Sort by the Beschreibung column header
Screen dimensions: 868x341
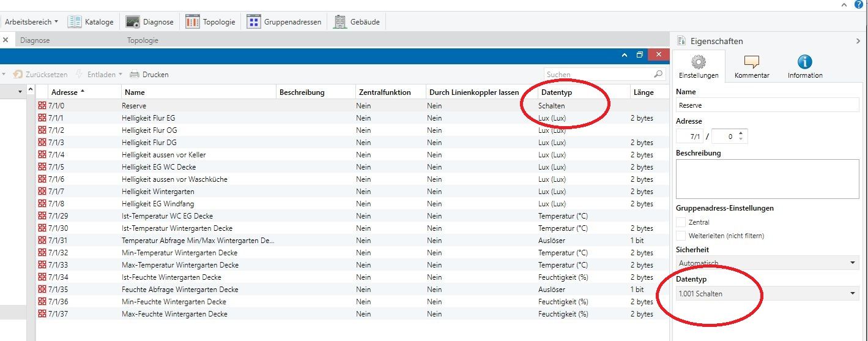click(x=316, y=92)
